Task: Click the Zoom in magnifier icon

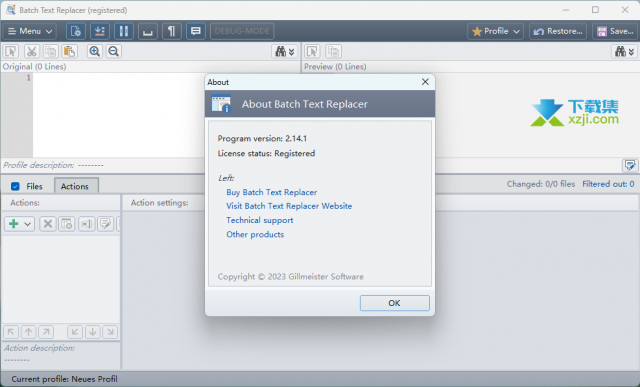Action: [94, 51]
